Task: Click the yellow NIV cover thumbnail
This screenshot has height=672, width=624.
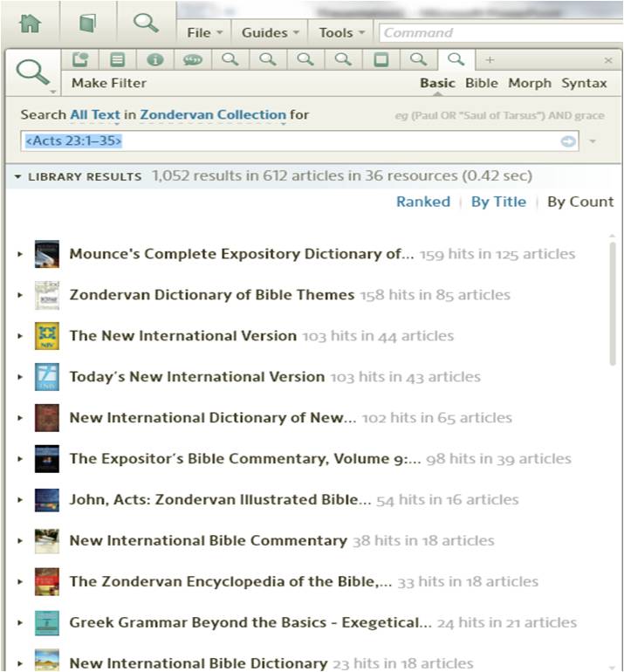Action: pos(47,336)
